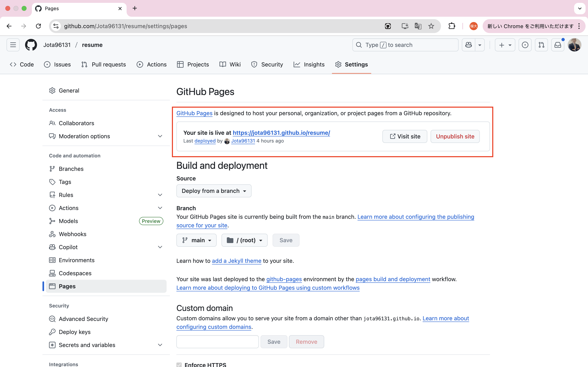Viewport: 588px width, 367px height.
Task: Open the notifications inbox icon
Action: [x=558, y=45]
